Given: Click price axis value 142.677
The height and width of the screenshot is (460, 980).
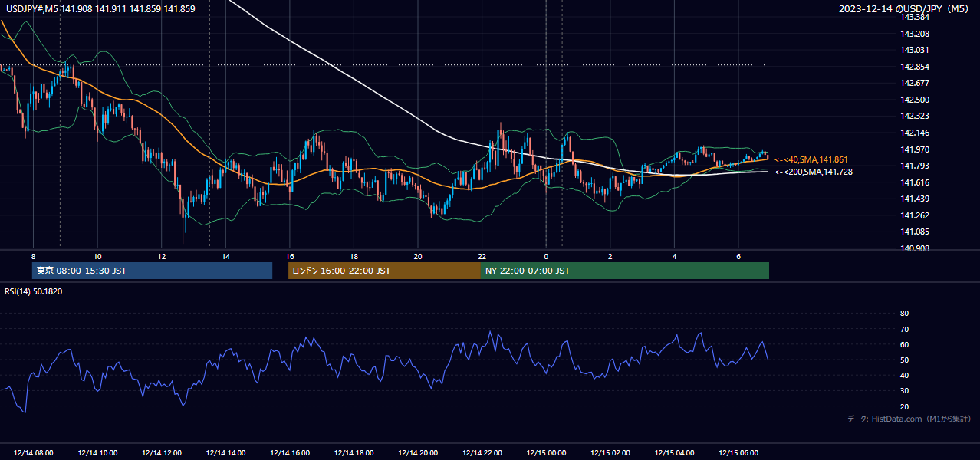Looking at the screenshot, I should click(914, 83).
